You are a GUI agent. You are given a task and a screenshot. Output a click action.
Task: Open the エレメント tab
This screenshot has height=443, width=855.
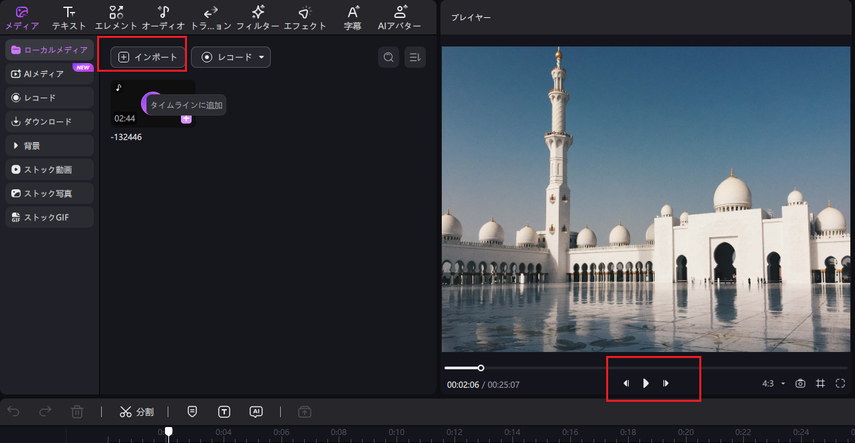[x=116, y=17]
